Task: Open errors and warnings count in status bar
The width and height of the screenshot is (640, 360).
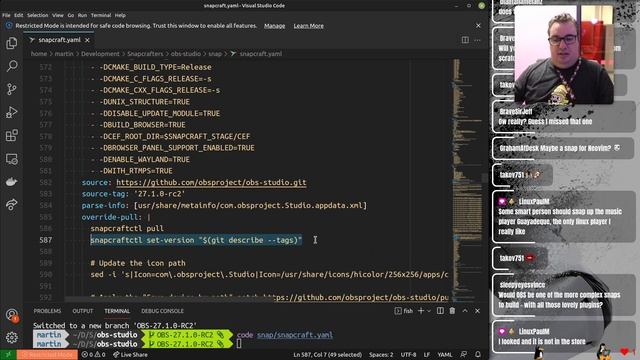Action: (x=93, y=355)
